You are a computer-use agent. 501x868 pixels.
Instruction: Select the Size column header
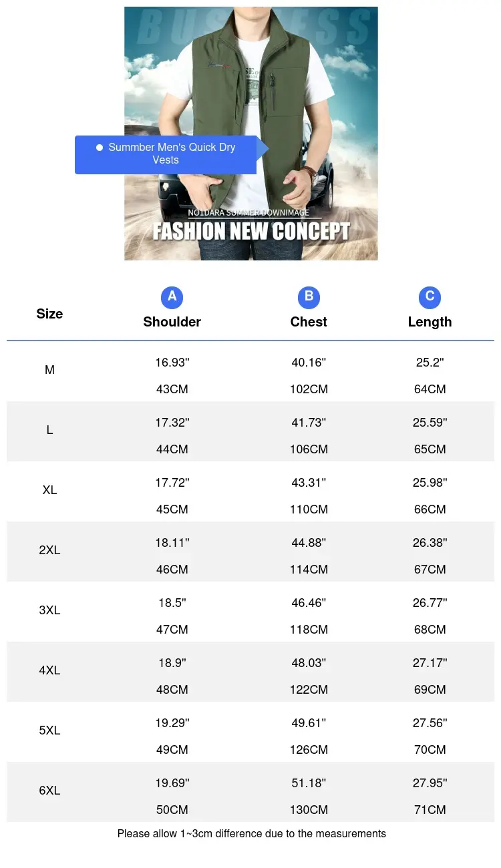pos(49,314)
